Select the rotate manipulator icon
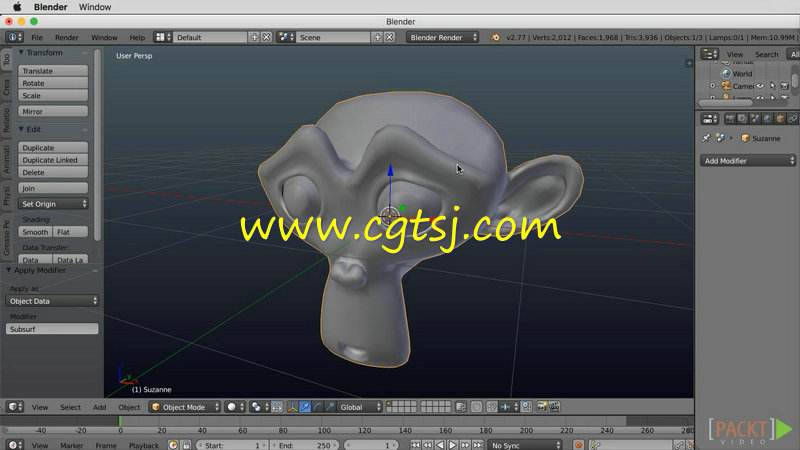Screen dimensions: 800x450 point(317,407)
